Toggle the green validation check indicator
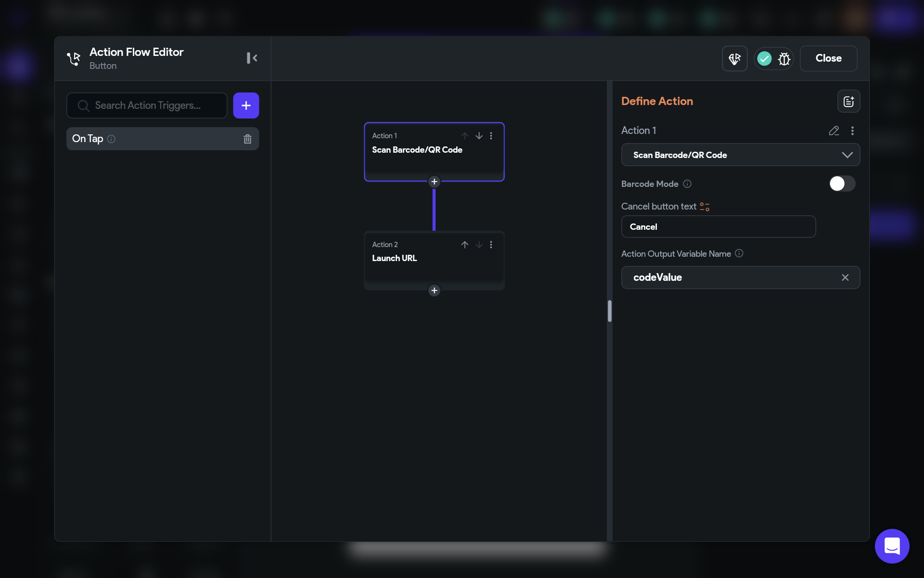Viewport: 924px width, 578px height. point(764,59)
